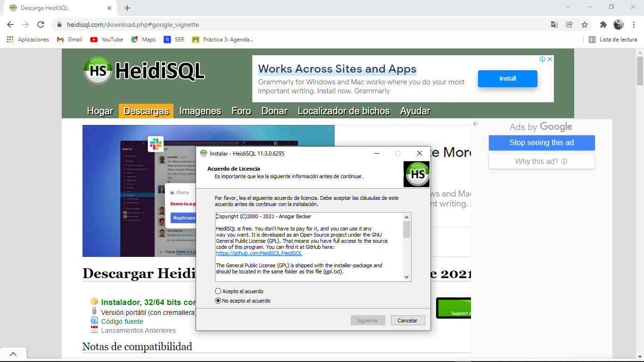Open the tab search chevron
Screen dimensions: 644x362
pos(567,8)
